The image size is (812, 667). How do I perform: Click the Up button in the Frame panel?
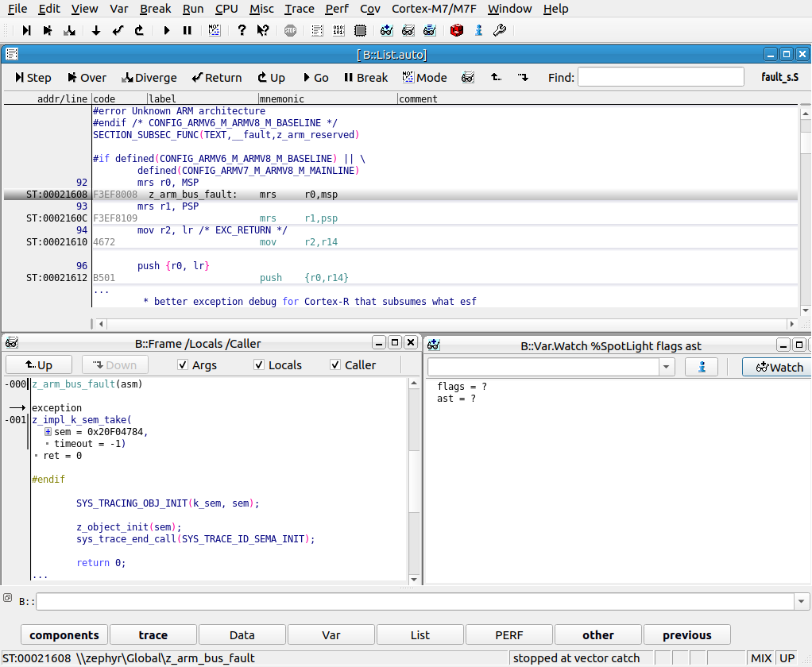tap(38, 364)
